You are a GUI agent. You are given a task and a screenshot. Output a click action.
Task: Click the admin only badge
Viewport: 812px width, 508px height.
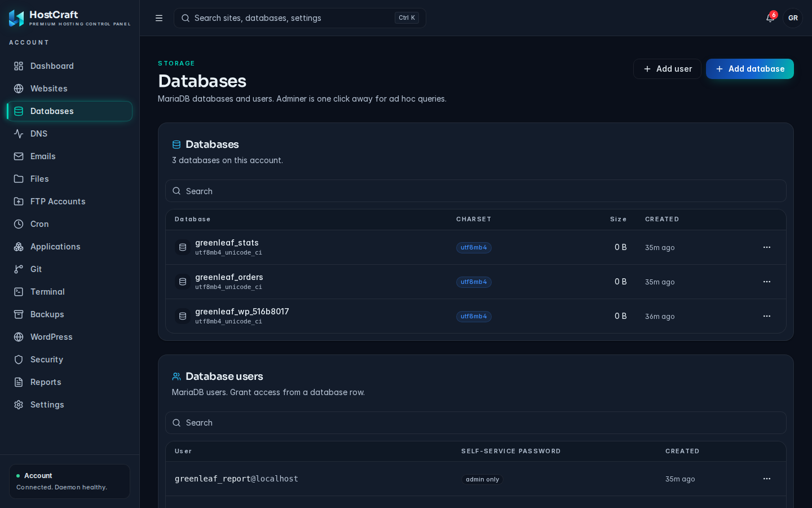coord(482,479)
